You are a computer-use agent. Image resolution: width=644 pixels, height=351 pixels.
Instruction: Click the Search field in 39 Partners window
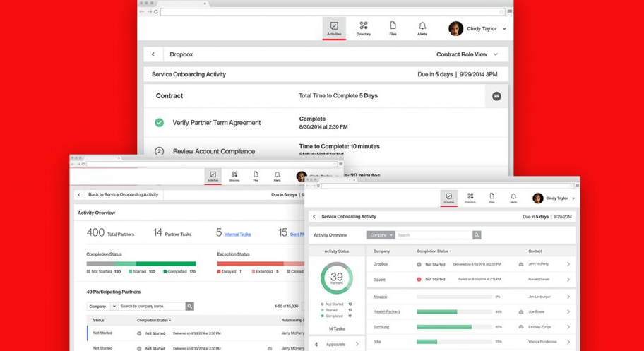434,235
